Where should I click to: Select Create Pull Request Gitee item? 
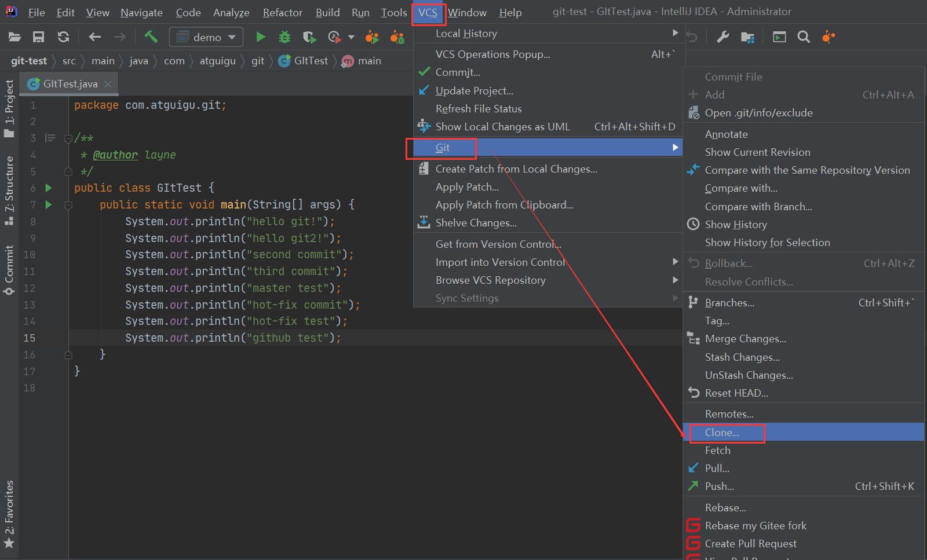click(804, 543)
